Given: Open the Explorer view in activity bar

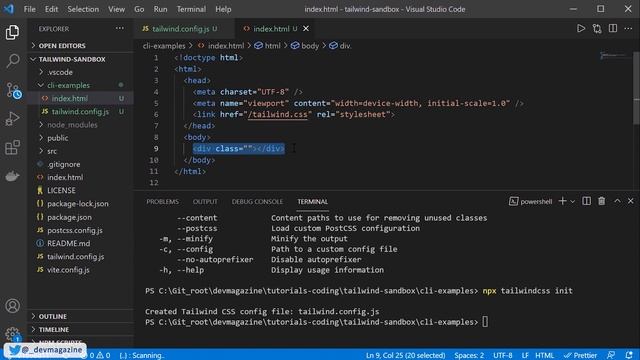Looking at the screenshot, I should (12, 32).
